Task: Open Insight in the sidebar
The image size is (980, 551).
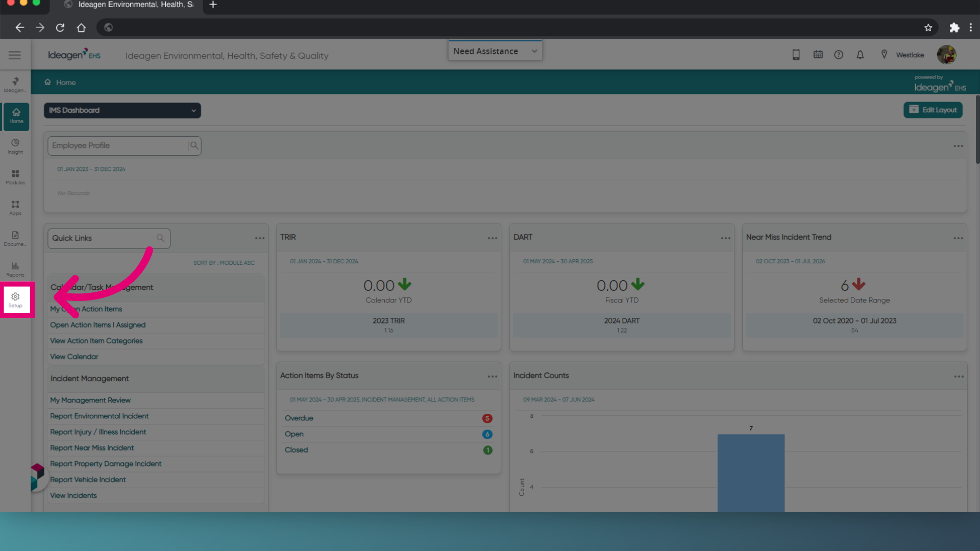Action: point(15,146)
